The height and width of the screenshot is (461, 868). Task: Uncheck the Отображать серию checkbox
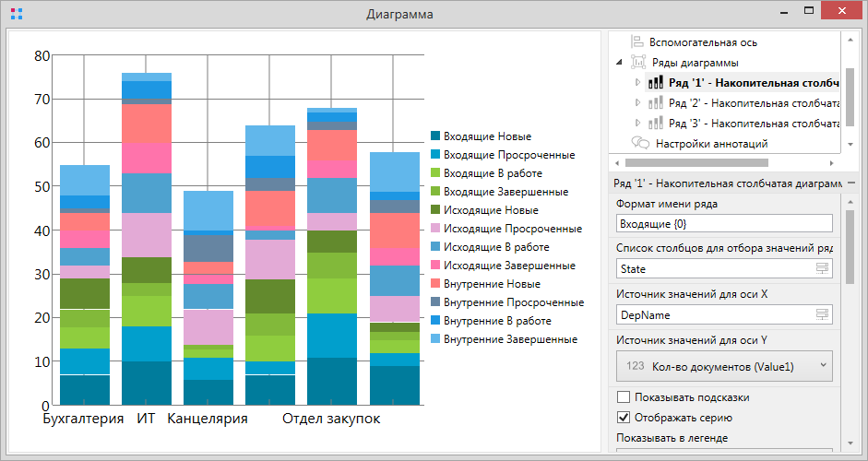(x=624, y=418)
